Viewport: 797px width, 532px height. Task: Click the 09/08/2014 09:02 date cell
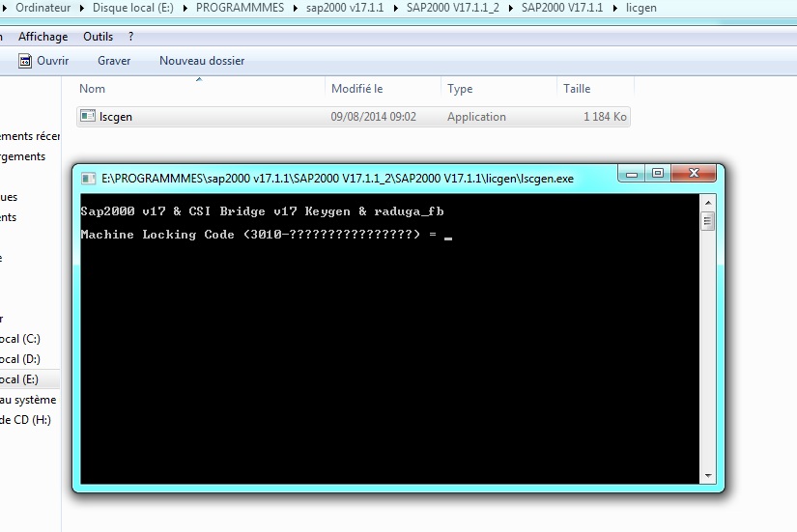point(374,117)
